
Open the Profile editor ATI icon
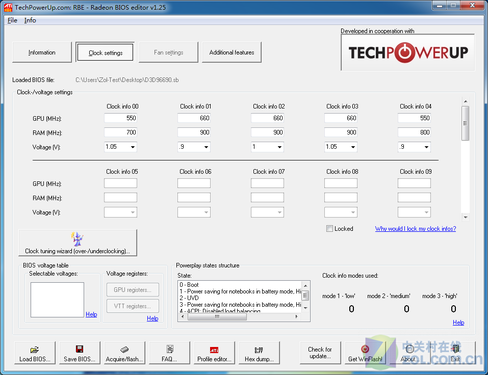(214, 349)
